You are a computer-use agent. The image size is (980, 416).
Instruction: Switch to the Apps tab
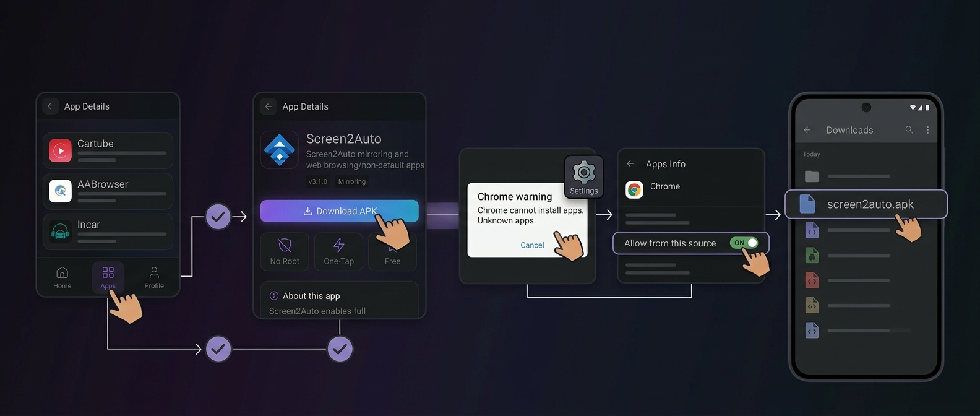pyautogui.click(x=108, y=277)
